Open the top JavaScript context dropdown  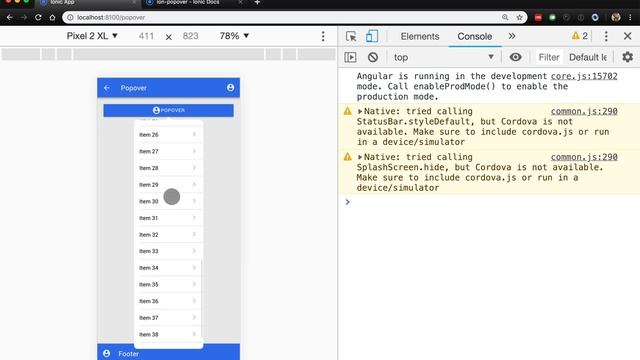[444, 57]
